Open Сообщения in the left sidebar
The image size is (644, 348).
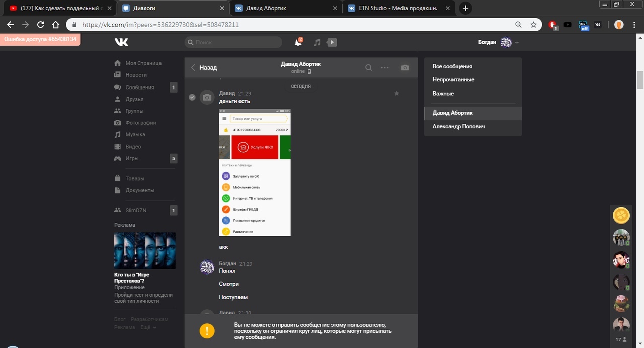(x=139, y=88)
